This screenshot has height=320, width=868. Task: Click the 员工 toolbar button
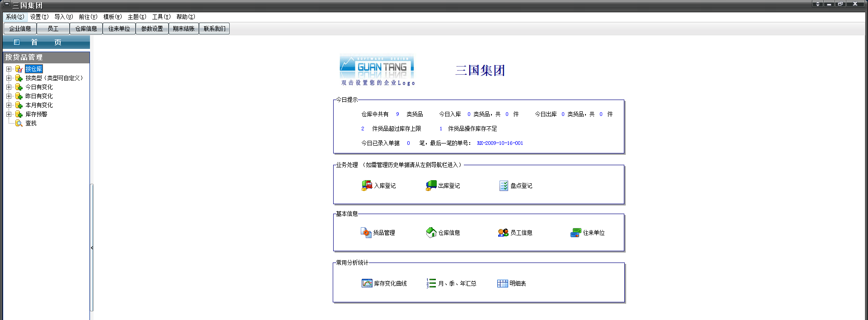(53, 29)
